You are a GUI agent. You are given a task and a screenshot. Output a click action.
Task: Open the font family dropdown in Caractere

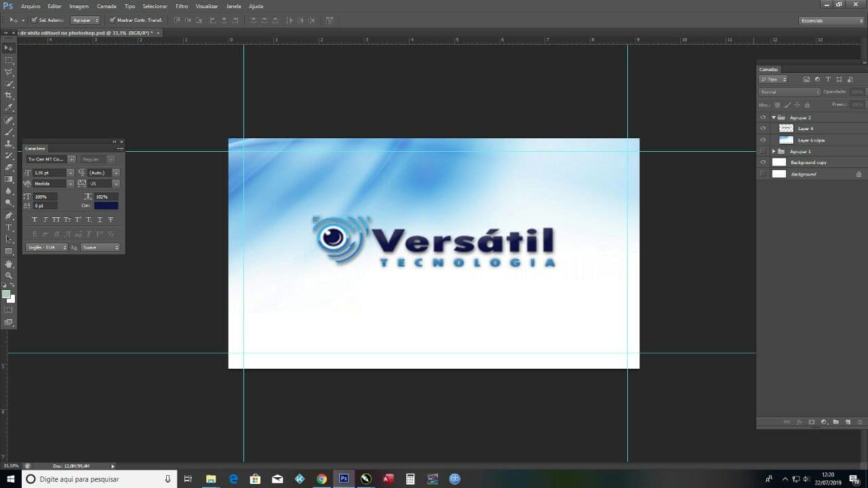pyautogui.click(x=72, y=159)
